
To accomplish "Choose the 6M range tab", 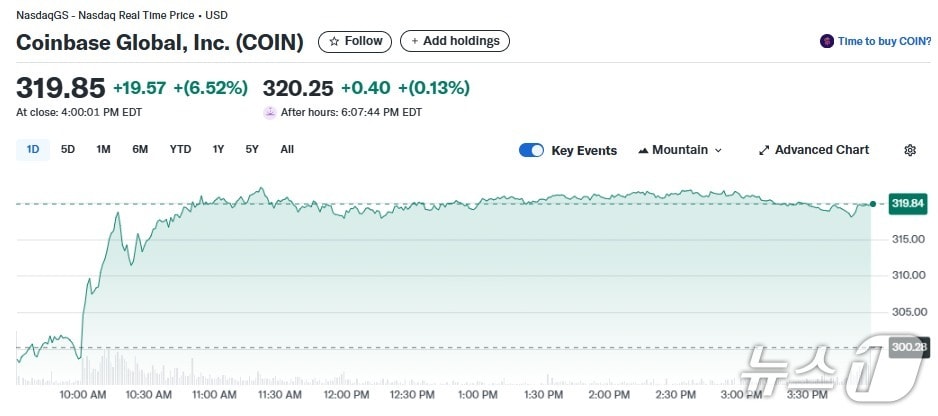I will [x=140, y=149].
